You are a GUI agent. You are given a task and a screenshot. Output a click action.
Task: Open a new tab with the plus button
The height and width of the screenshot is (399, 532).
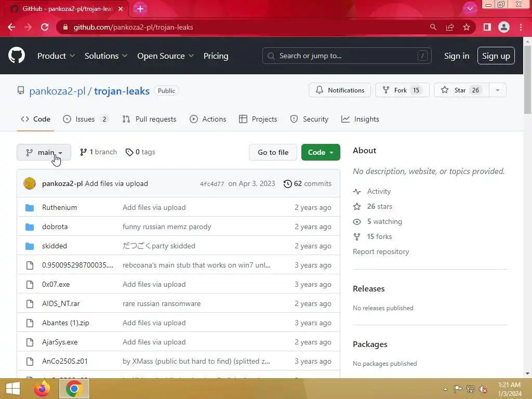140,9
